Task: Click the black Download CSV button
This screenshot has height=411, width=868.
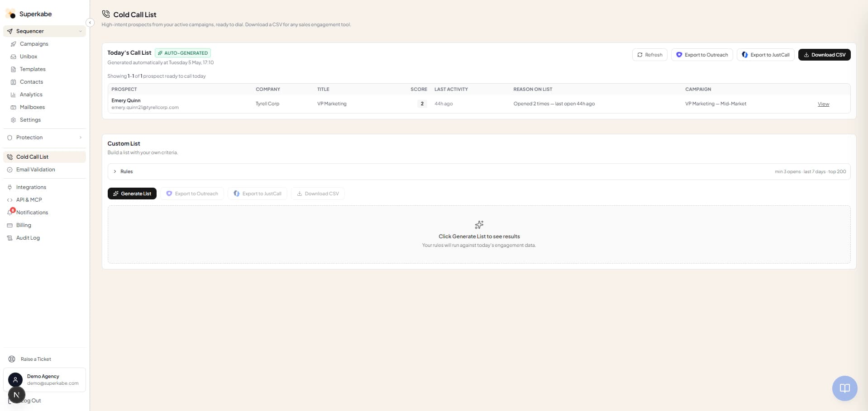Action: point(824,55)
